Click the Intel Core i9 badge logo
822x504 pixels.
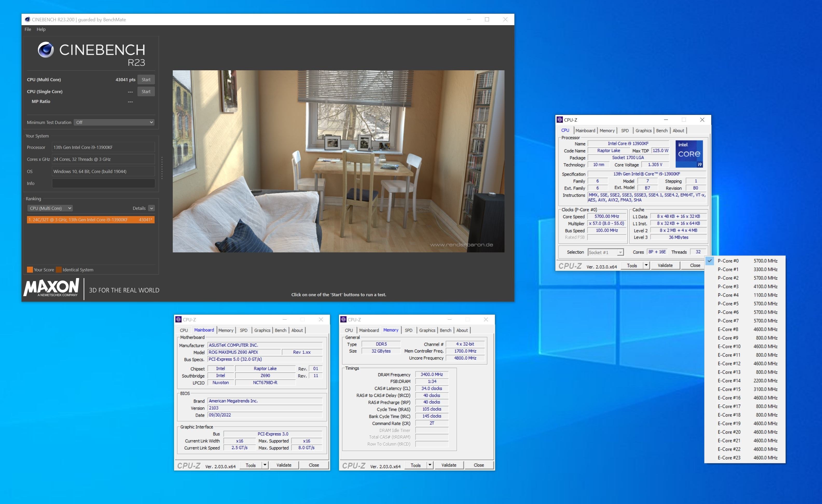[689, 154]
